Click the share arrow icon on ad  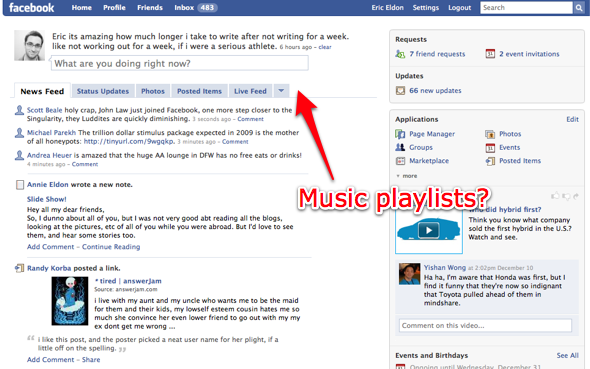coord(576,196)
